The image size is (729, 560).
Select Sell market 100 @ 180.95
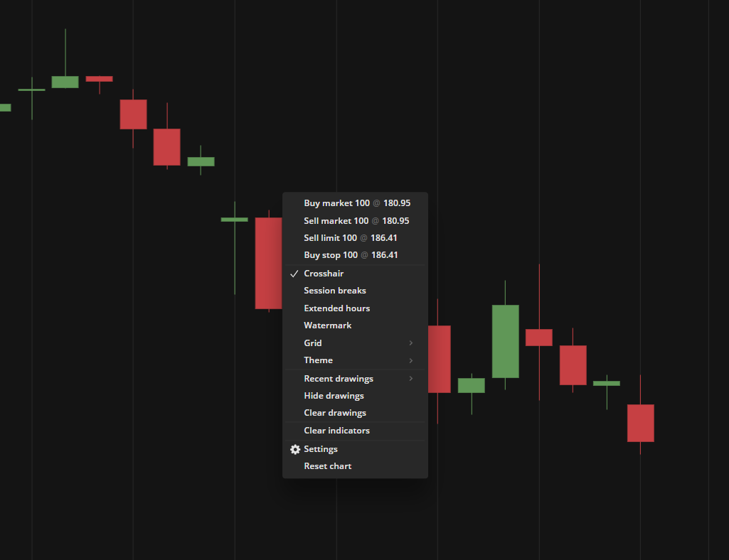coord(355,221)
